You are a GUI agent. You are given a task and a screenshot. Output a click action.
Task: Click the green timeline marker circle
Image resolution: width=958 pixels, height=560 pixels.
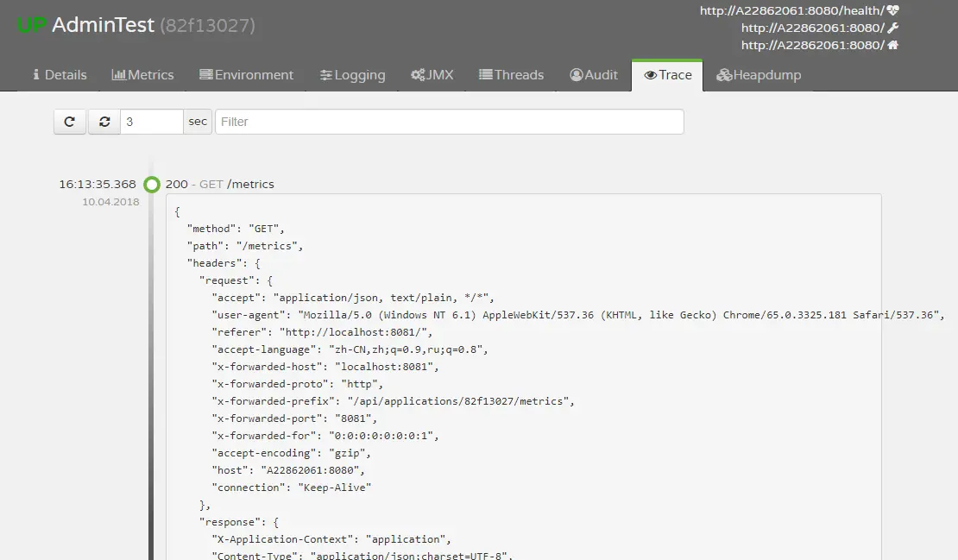click(x=152, y=185)
